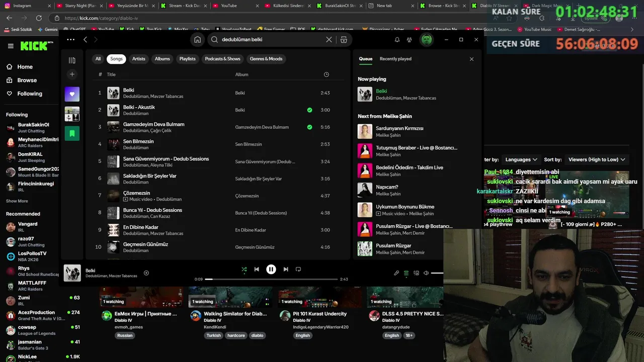Open En Dibine Kadar album link
The image size is (644, 362).
click(x=251, y=230)
